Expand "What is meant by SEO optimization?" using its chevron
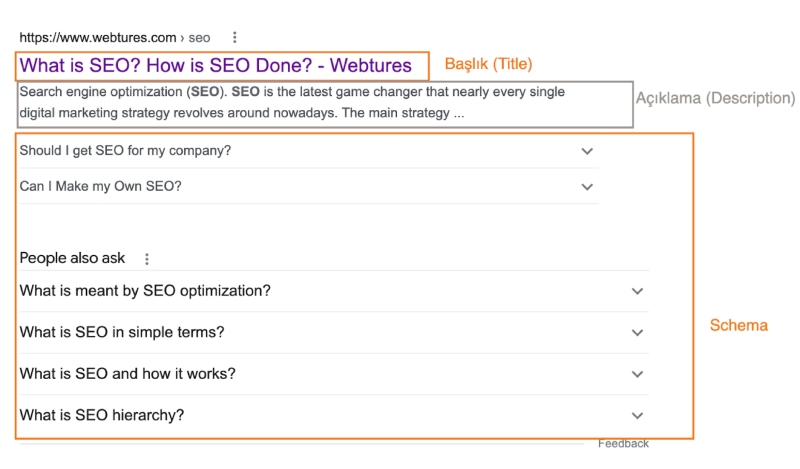800x469 pixels. pyautogui.click(x=638, y=291)
